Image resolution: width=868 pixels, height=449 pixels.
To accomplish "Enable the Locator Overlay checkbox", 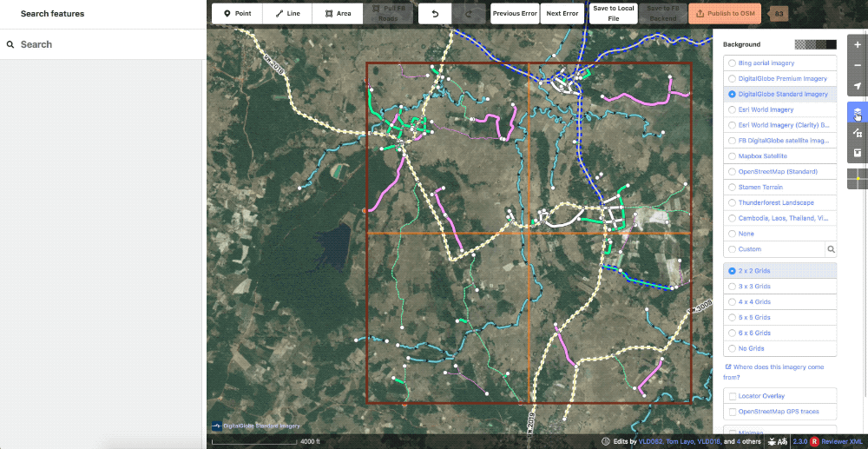I will [x=733, y=396].
